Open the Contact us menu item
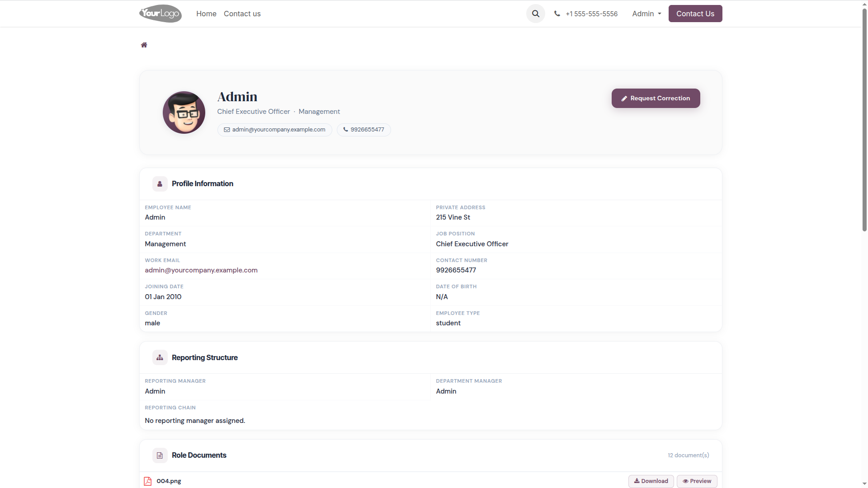 click(x=242, y=14)
